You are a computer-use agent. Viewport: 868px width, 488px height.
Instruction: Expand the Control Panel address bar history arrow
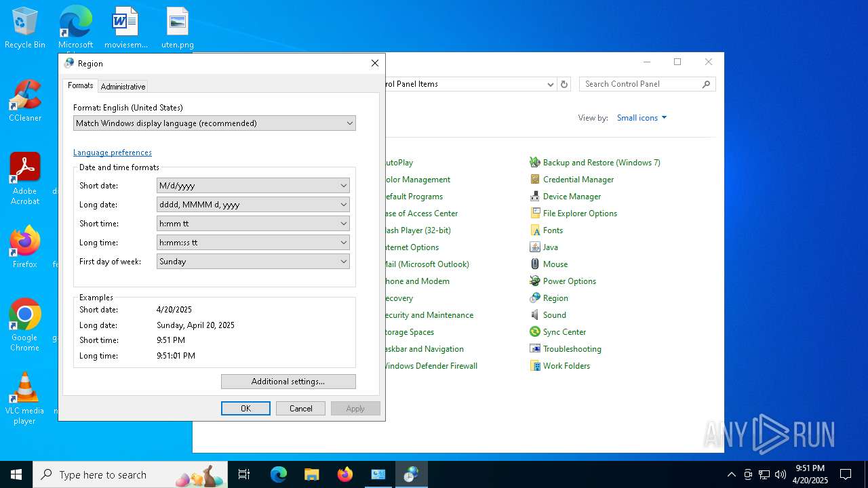click(551, 84)
